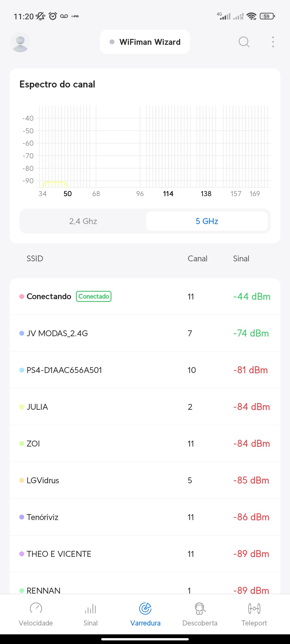Viewport: 290px width, 644px height.
Task: Open the user profile avatar
Action: [x=20, y=42]
